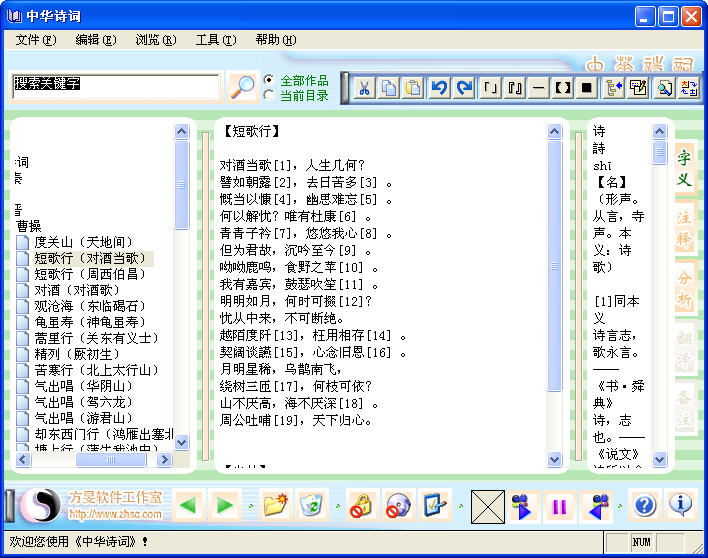
Task: Click the padlock with prohibition icon
Action: (x=361, y=505)
